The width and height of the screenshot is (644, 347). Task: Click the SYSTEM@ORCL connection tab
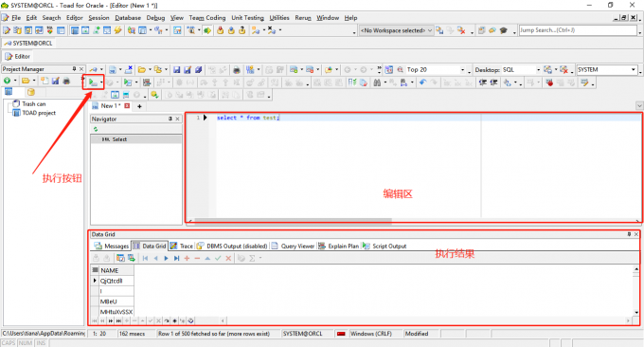click(x=28, y=44)
